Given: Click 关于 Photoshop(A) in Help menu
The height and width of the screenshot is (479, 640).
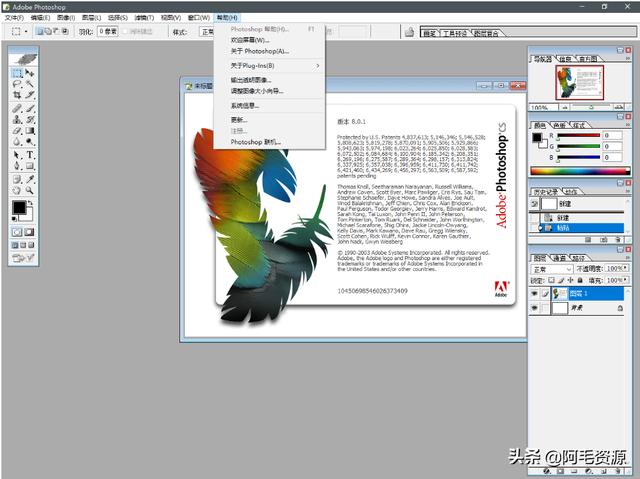Looking at the screenshot, I should [259, 51].
